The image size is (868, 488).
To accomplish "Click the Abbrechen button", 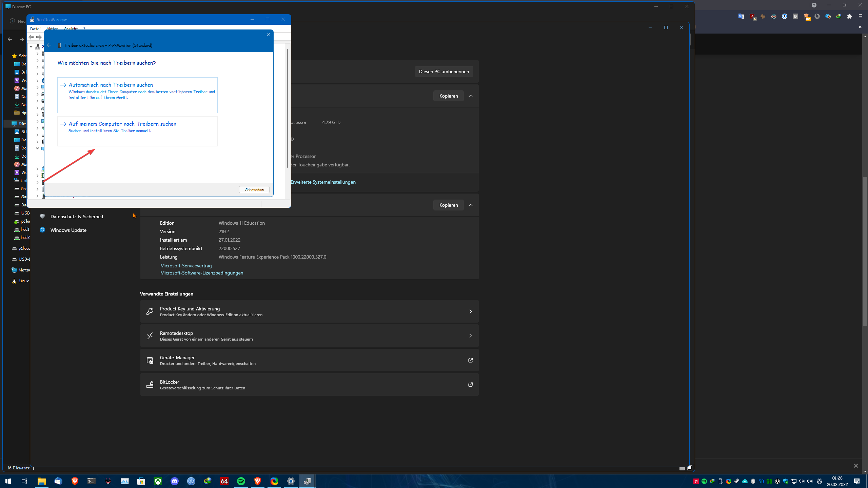I will (254, 190).
